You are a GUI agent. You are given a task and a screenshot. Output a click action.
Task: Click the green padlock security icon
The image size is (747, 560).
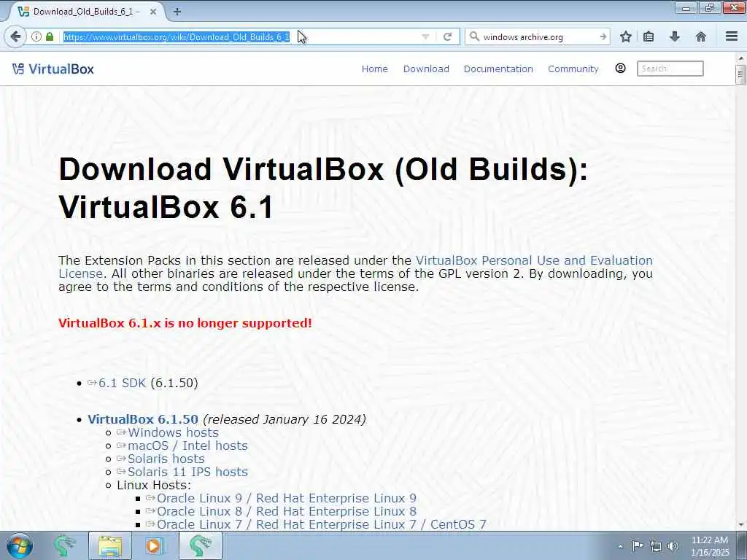tap(50, 36)
